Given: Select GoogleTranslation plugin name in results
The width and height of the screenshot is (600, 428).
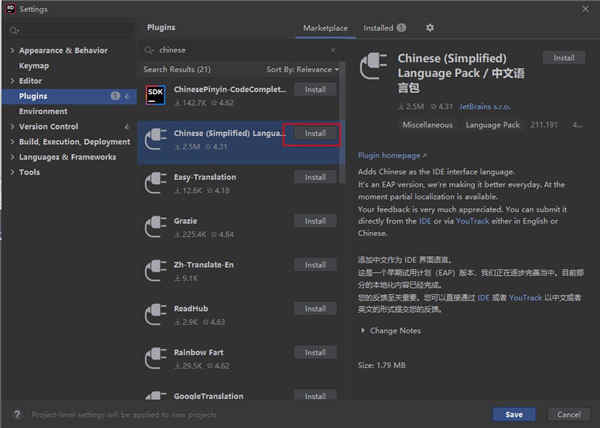Looking at the screenshot, I should point(209,396).
